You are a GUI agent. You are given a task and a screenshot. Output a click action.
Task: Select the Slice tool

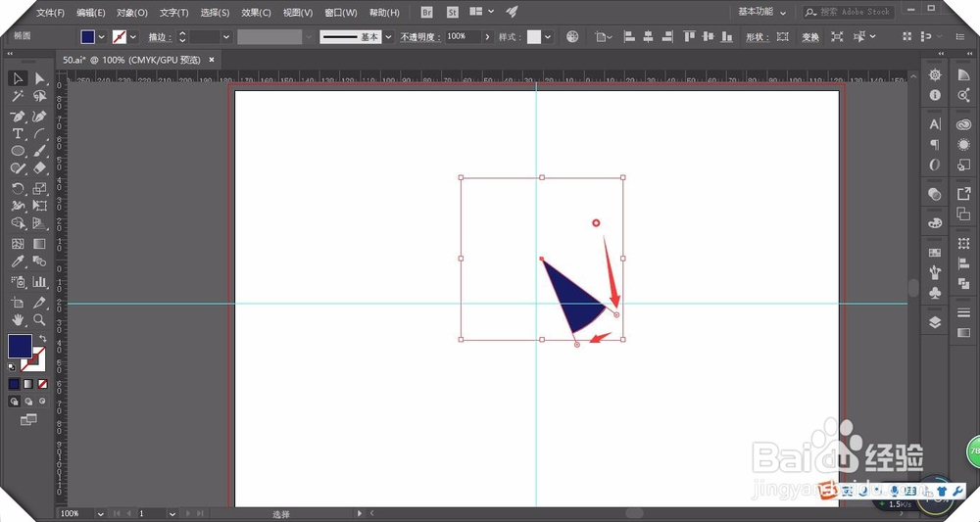tap(39, 303)
